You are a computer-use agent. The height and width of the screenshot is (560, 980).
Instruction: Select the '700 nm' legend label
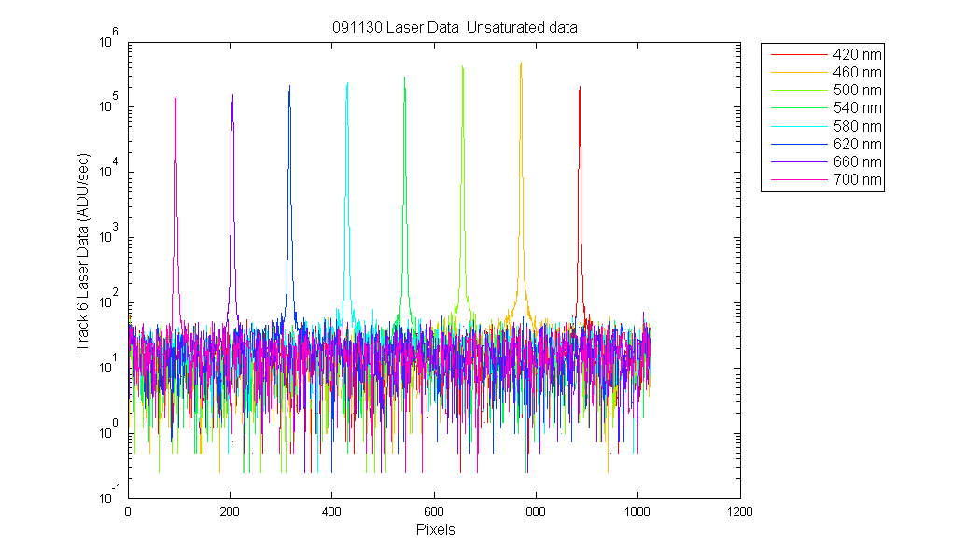[857, 179]
